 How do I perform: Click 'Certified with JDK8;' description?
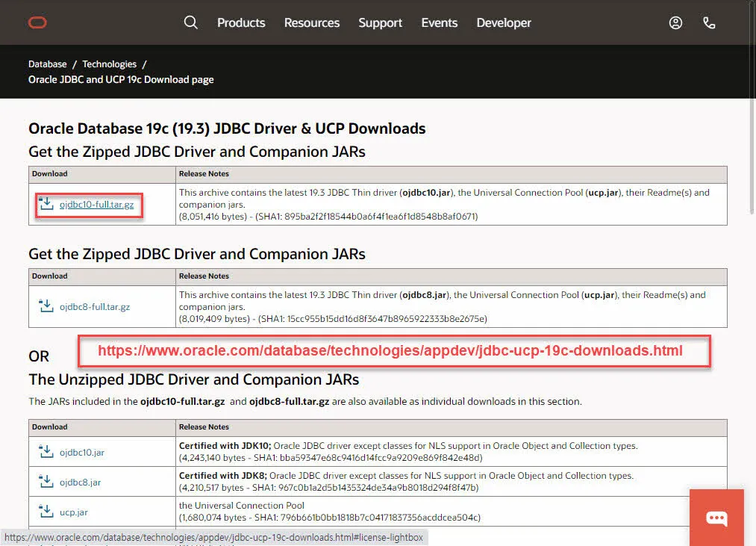[x=407, y=476]
